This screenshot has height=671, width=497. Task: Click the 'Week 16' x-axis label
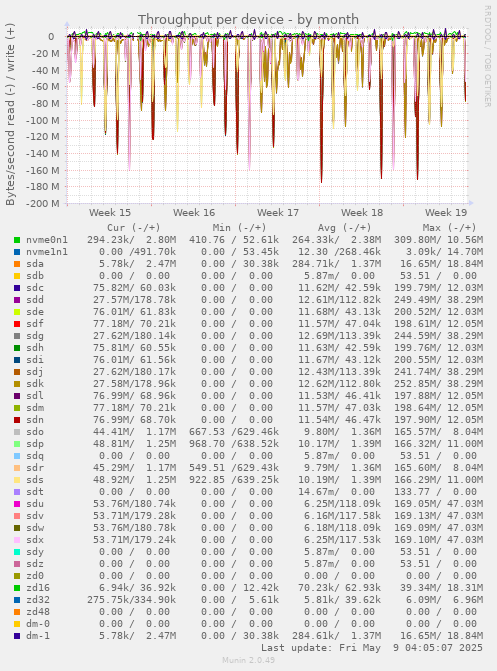coord(194,213)
